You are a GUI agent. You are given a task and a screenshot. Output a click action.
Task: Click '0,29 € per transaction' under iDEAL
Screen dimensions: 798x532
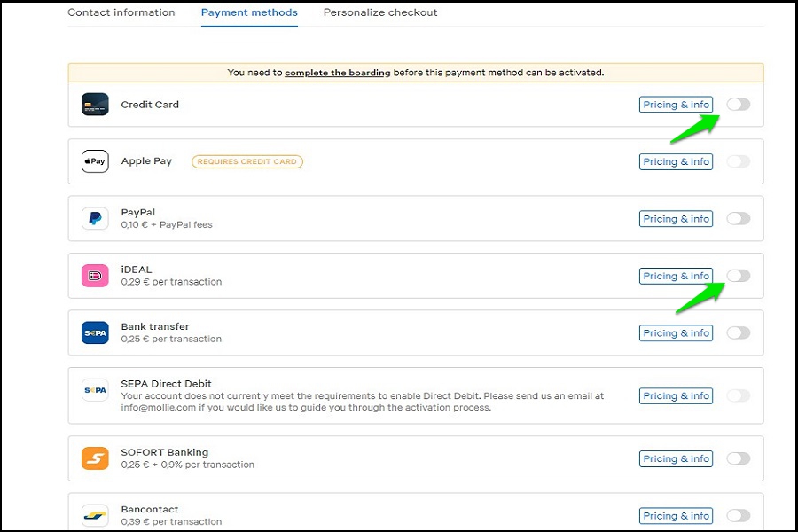coord(171,282)
